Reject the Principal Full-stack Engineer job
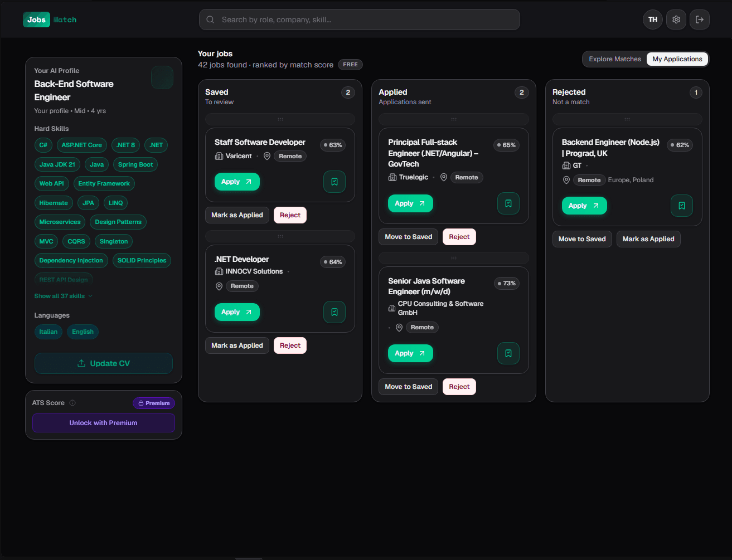732x560 pixels. point(459,237)
